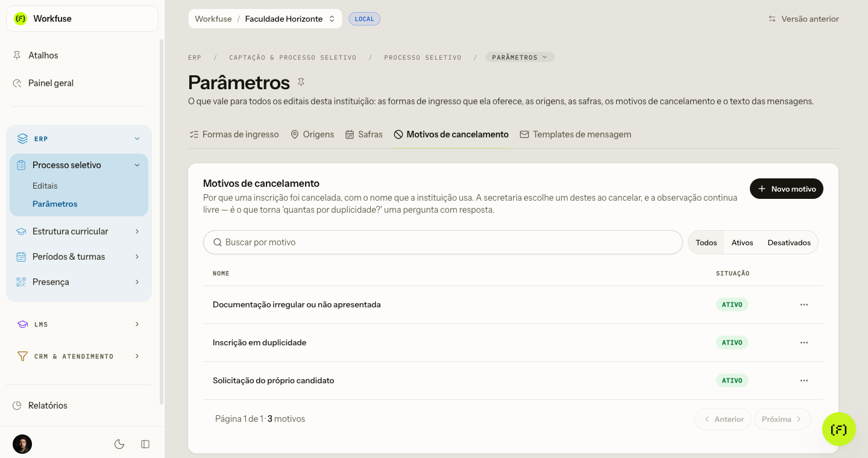This screenshot has width=868, height=458.
Task: Focus the Buscar por motivo field
Action: pyautogui.click(x=443, y=242)
